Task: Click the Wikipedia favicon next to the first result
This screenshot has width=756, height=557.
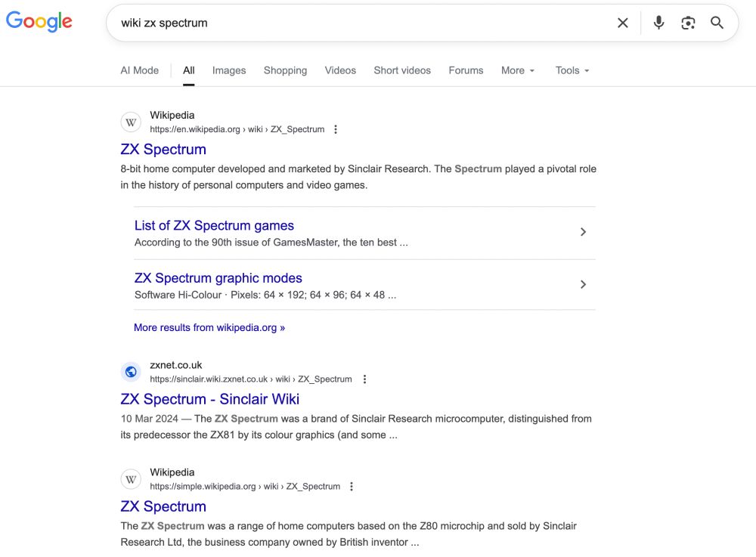Action: (x=131, y=122)
